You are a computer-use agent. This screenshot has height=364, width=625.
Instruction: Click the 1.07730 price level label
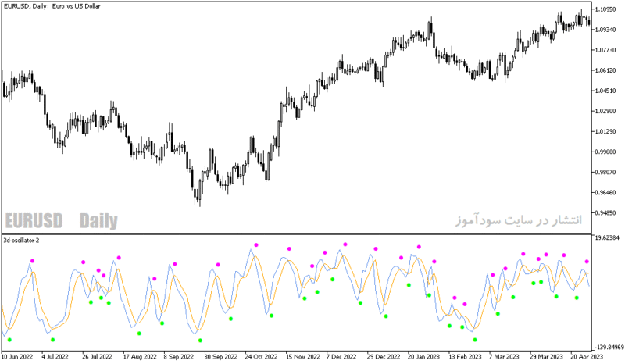[x=605, y=50]
